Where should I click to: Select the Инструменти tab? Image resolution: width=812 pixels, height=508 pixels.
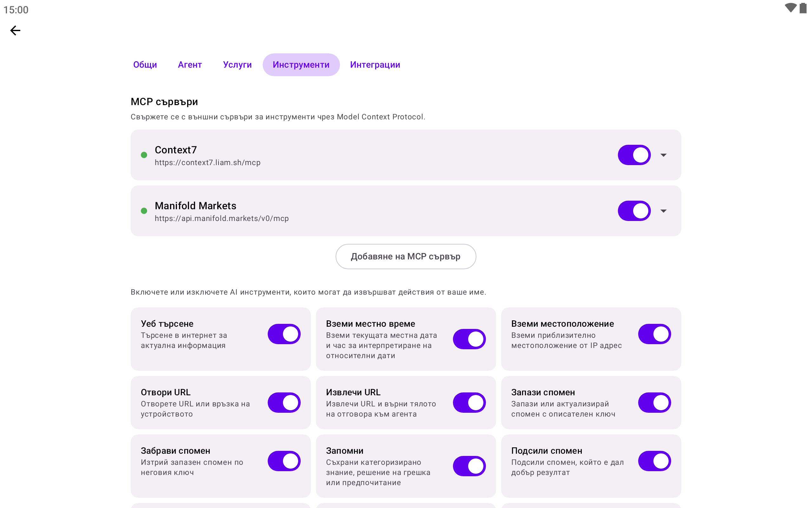[301, 64]
